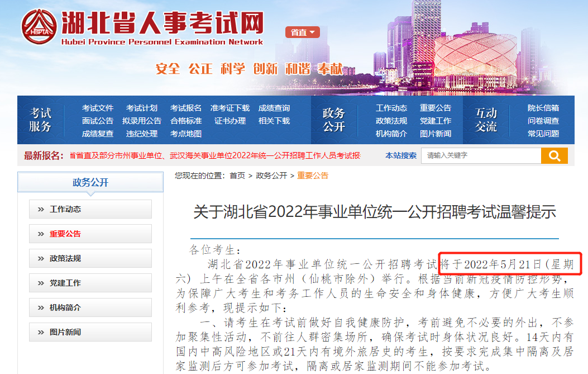588x374 pixels.
Task: Click 首页 in the breadcrumb
Action: pyautogui.click(x=237, y=176)
